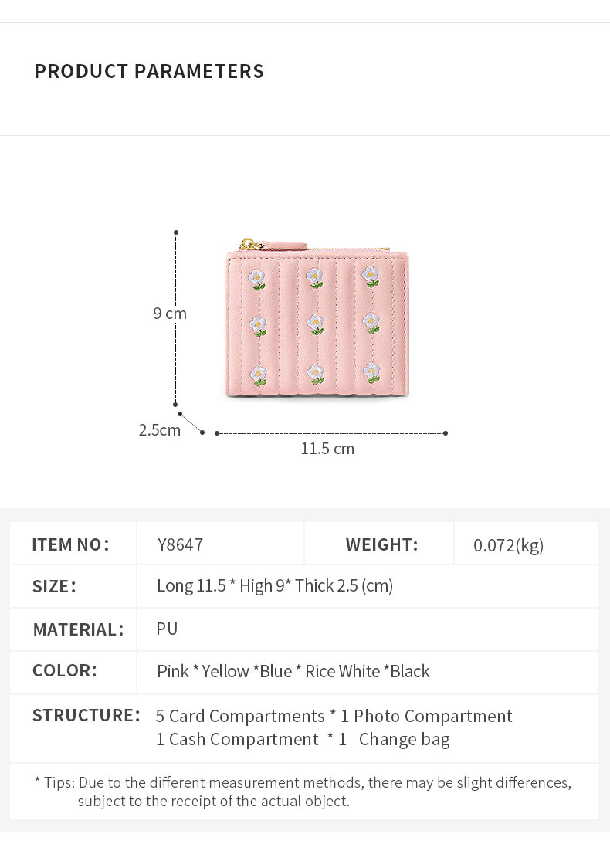Click the bottom-left embroidered flower

(x=259, y=376)
